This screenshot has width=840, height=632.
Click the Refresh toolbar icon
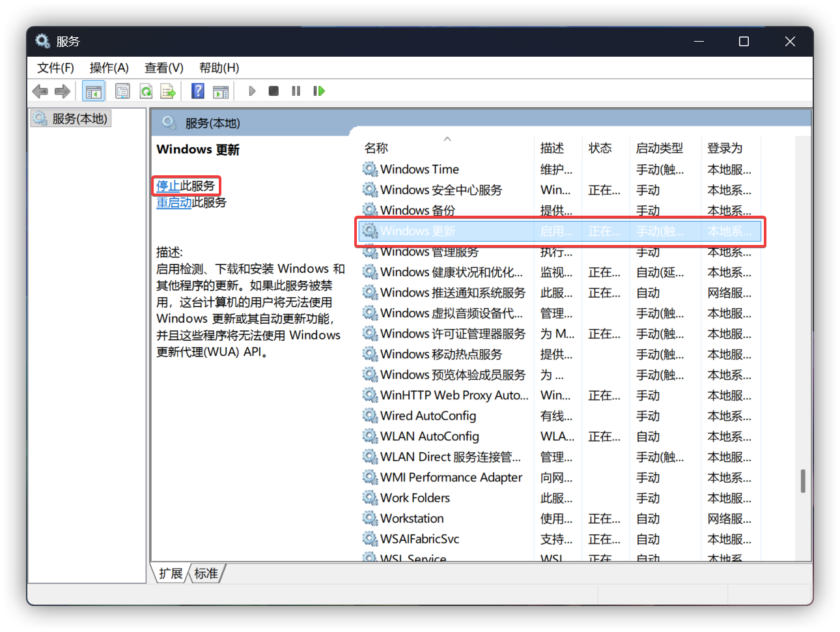pyautogui.click(x=146, y=91)
